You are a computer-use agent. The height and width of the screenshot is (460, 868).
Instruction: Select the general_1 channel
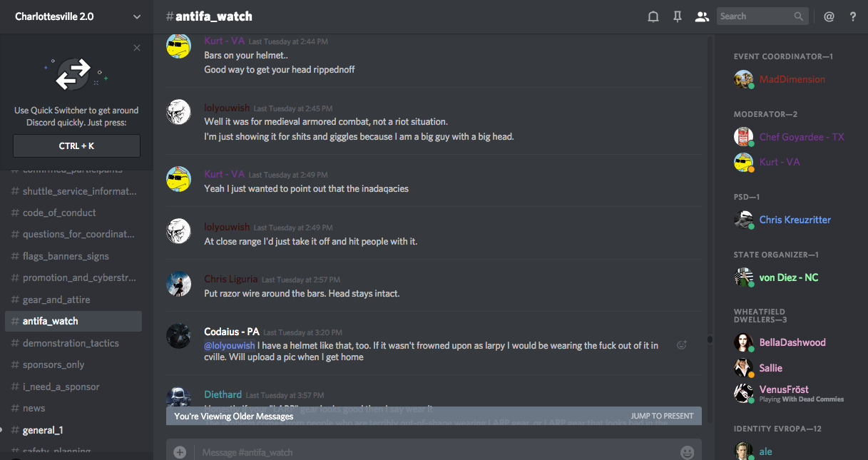point(43,430)
